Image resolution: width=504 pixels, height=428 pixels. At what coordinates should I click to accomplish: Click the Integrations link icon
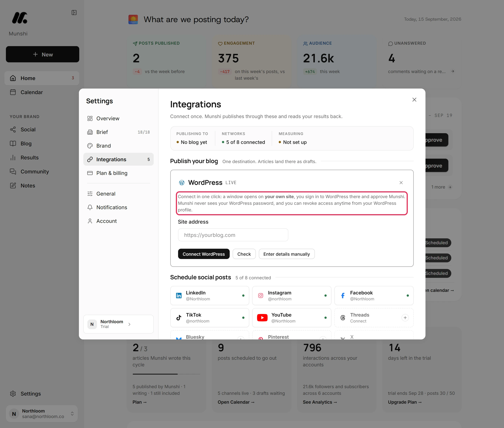90,159
